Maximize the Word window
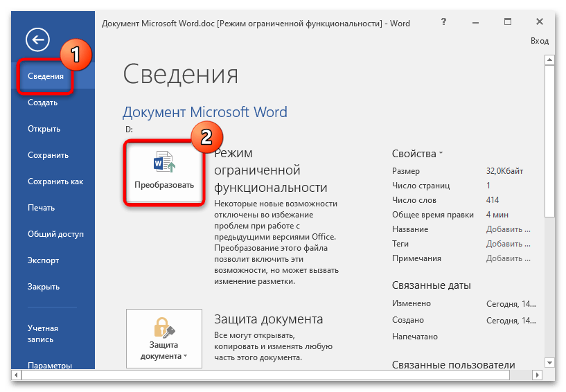566x392 pixels. [508, 22]
